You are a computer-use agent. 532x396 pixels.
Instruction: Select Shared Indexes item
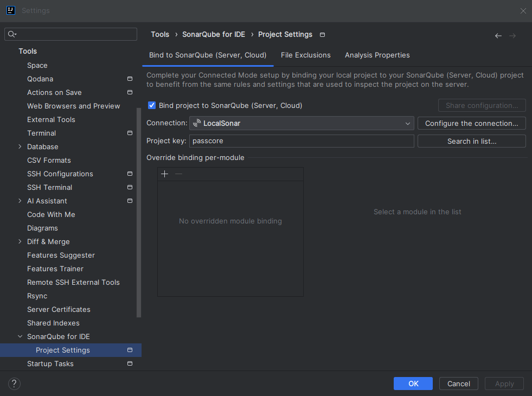[53, 323]
